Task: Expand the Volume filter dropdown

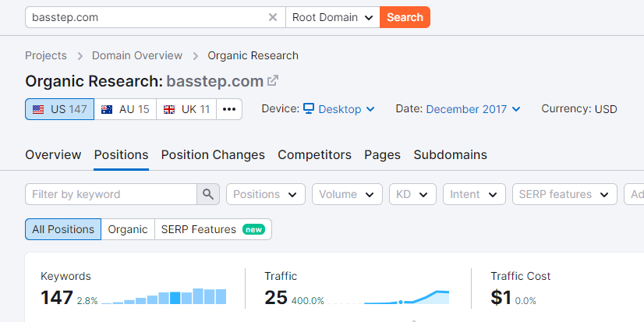Action: point(347,194)
